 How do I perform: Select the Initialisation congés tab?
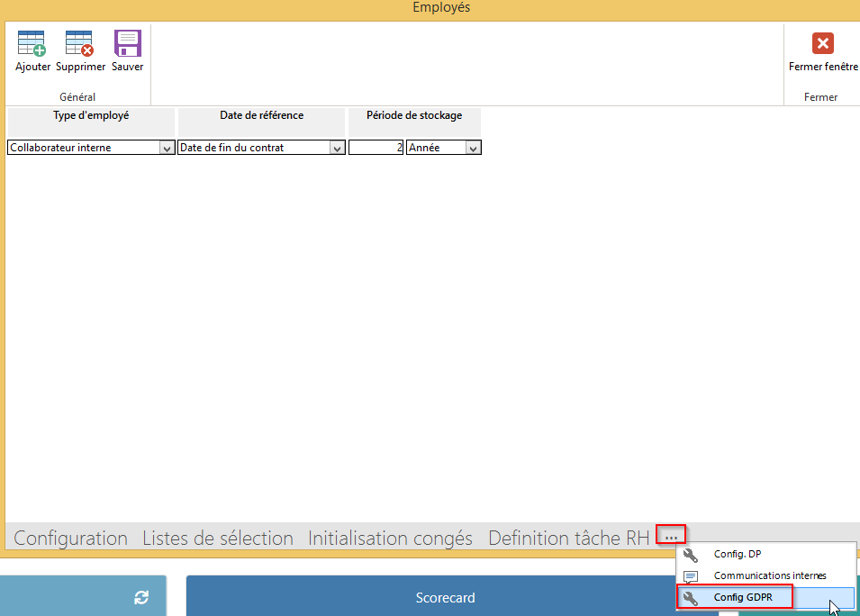pos(390,539)
